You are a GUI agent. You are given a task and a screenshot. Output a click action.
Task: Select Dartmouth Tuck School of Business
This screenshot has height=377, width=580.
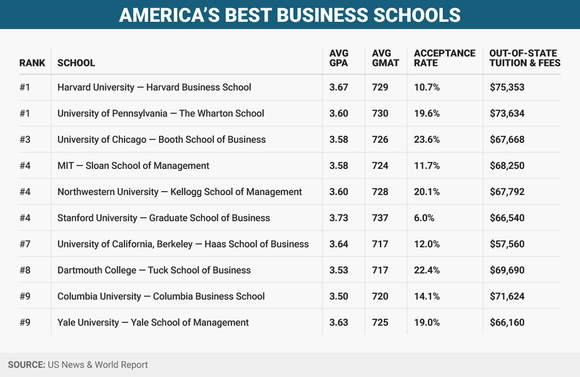pos(154,270)
